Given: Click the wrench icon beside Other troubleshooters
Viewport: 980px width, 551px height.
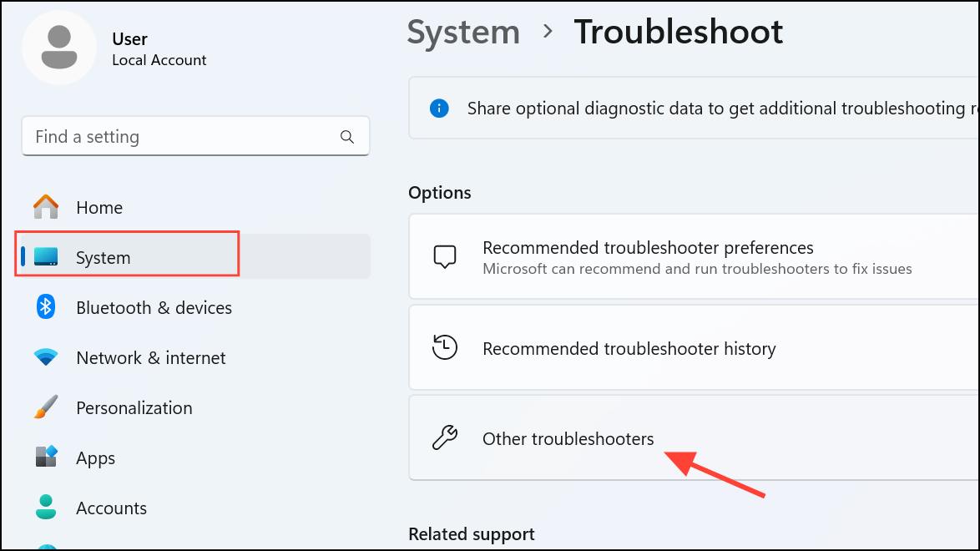Looking at the screenshot, I should (x=445, y=437).
